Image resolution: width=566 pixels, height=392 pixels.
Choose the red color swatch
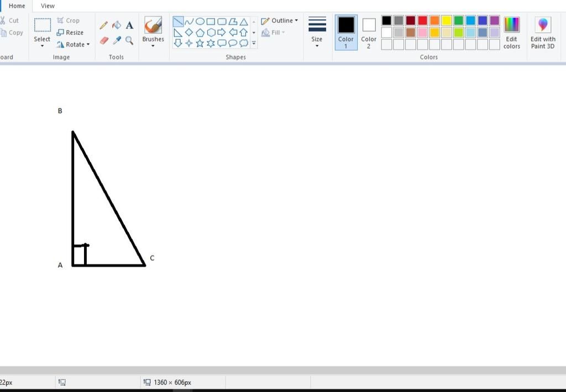pos(422,20)
